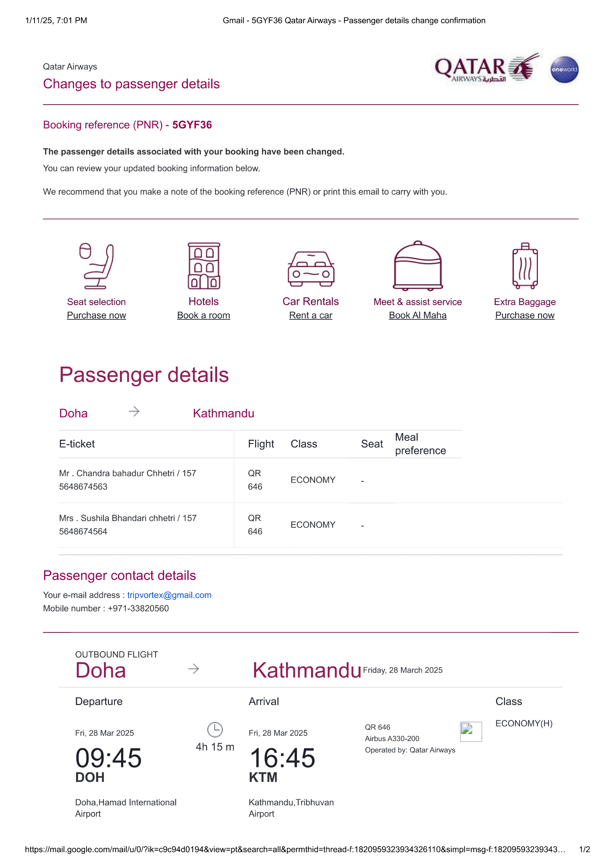Follow the Rent a car link

[311, 315]
